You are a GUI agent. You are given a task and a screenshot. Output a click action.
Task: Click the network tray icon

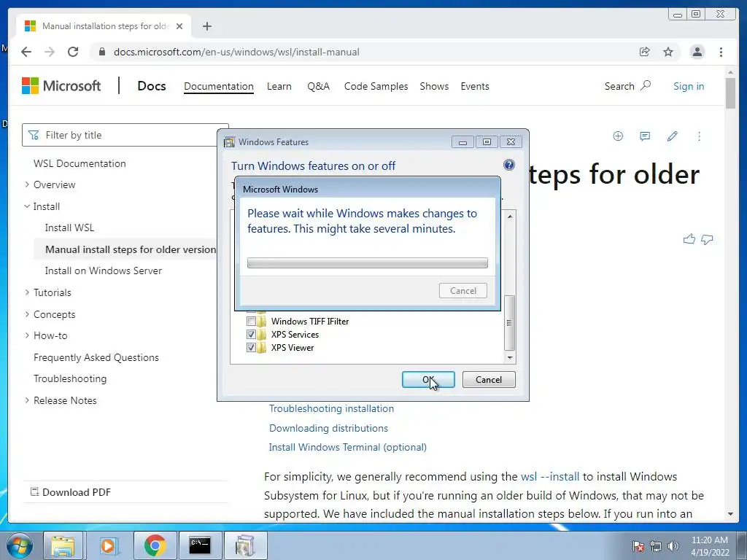[x=656, y=546]
